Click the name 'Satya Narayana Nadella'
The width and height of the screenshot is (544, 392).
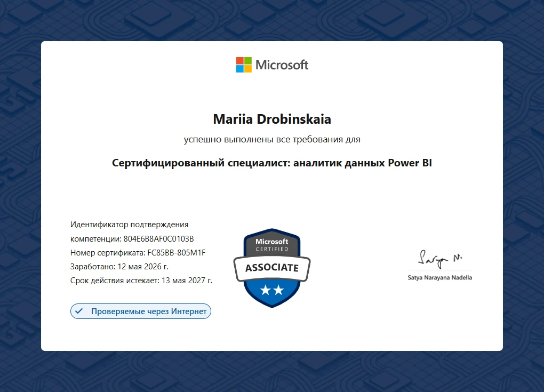click(440, 277)
